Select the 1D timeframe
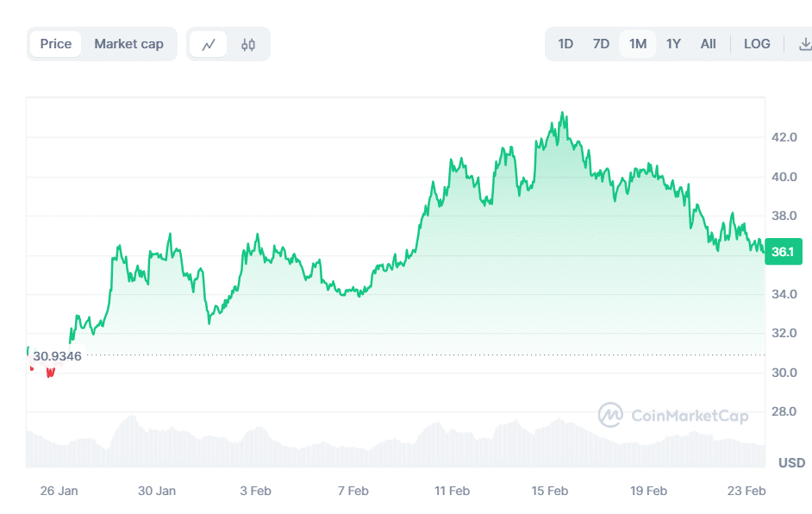This screenshot has width=812, height=514. pos(565,43)
